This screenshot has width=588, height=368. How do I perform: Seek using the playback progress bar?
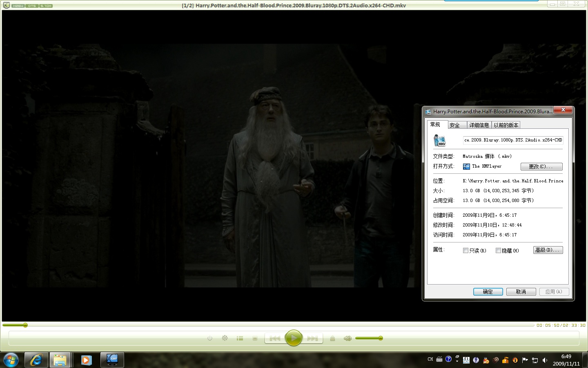point(268,325)
